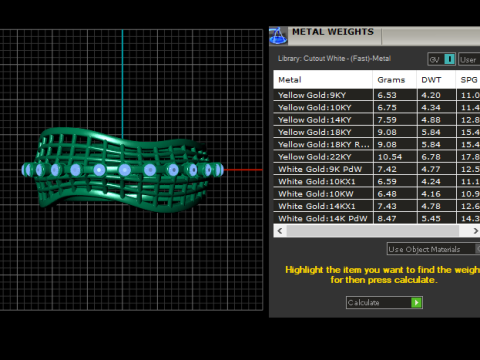Click the Metal column header
The width and height of the screenshot is (480, 360).
click(x=323, y=80)
